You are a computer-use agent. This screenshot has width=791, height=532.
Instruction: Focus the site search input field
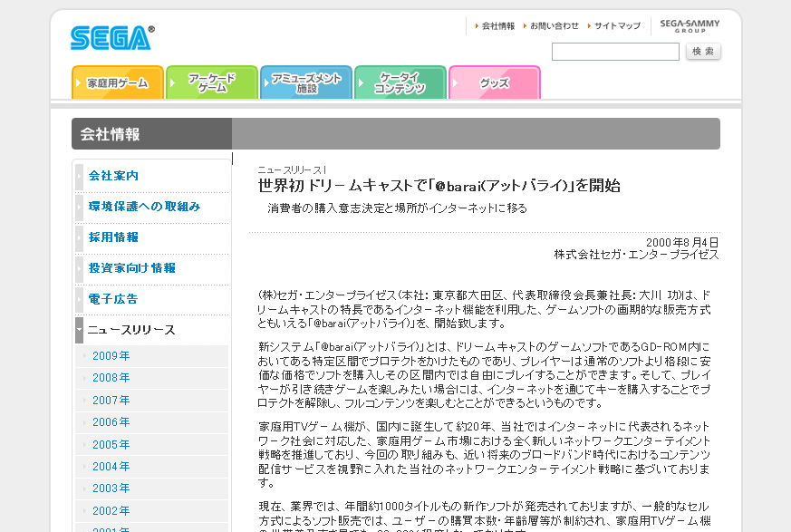pos(615,52)
